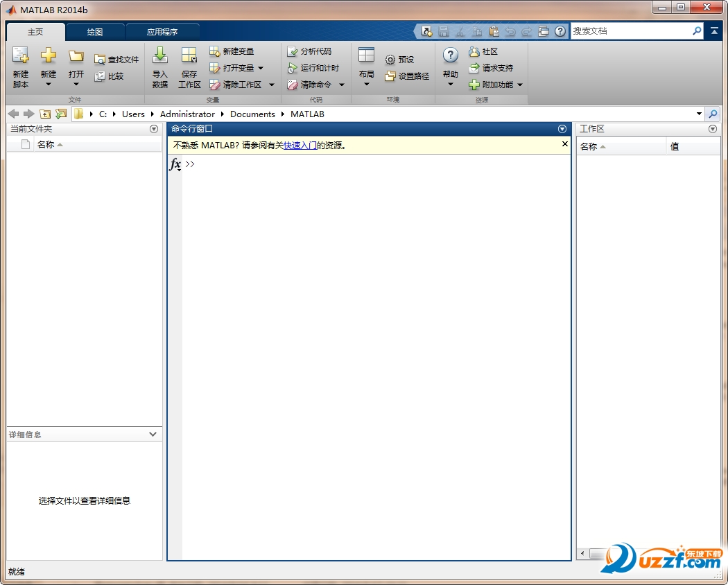Click the 查找文件 icon
The height and width of the screenshot is (585, 728).
(x=99, y=60)
